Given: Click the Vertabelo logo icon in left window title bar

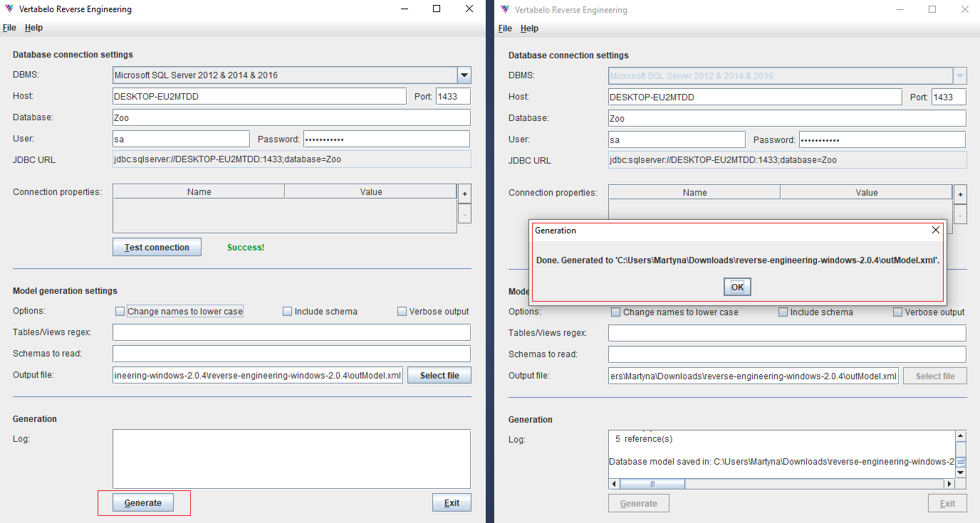Looking at the screenshot, I should [x=9, y=9].
